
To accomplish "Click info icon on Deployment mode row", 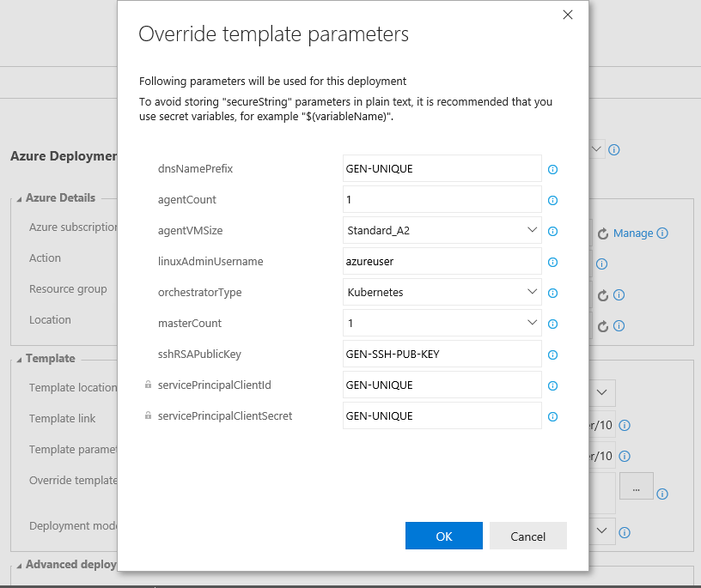I will pos(625,532).
